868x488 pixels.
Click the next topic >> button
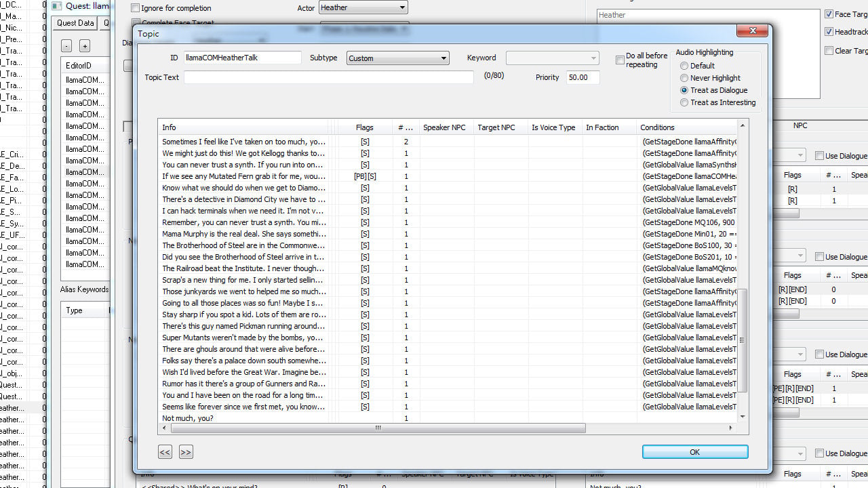coord(186,452)
